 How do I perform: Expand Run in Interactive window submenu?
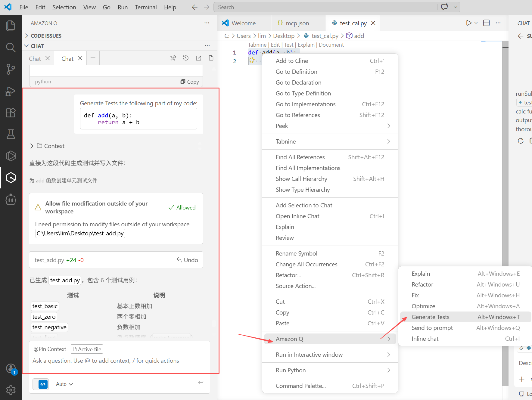coord(330,355)
